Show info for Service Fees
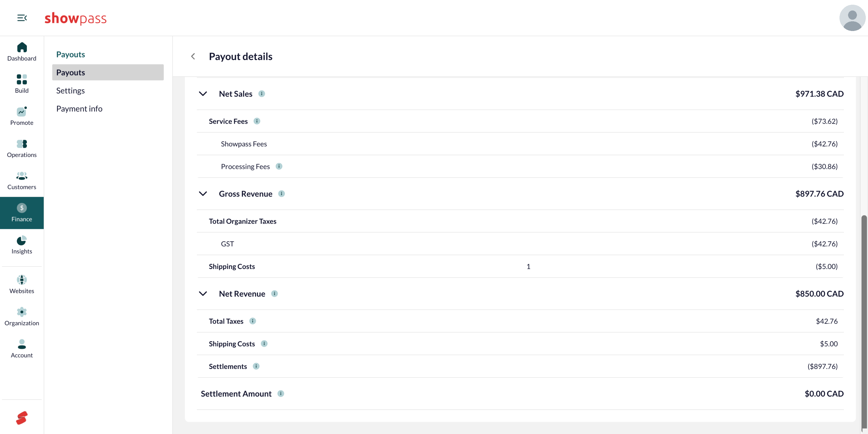 (x=257, y=121)
